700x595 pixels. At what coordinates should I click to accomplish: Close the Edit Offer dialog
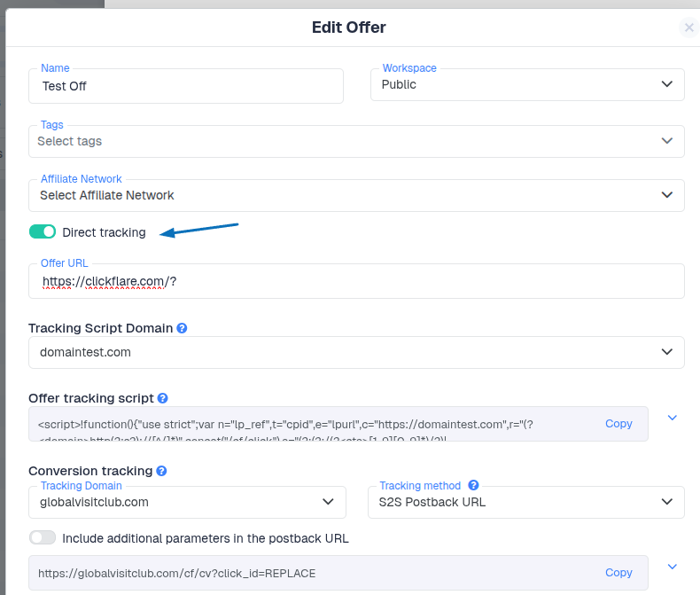tap(689, 27)
